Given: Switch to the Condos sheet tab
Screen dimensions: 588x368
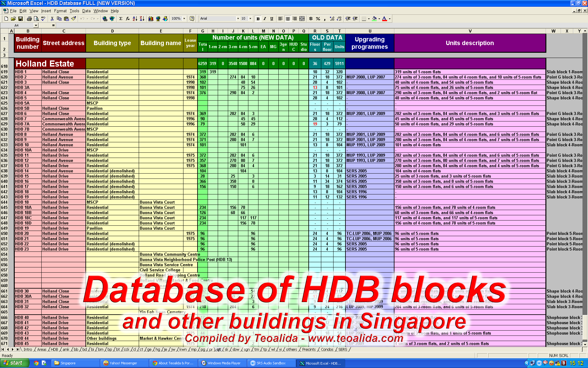Looking at the screenshot, I should coord(327,350).
